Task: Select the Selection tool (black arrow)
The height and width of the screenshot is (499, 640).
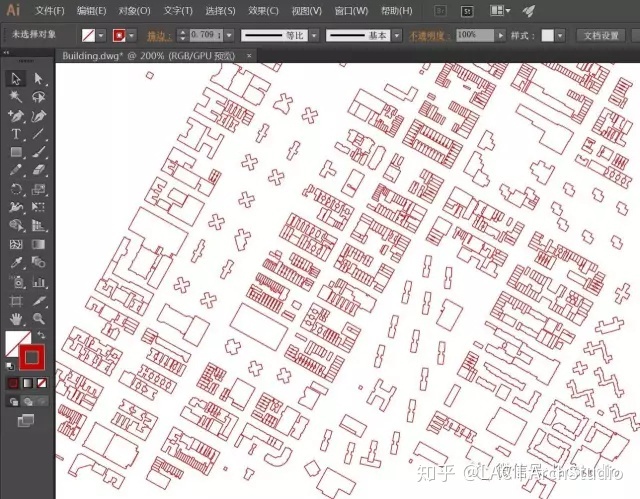Action: (x=16, y=78)
